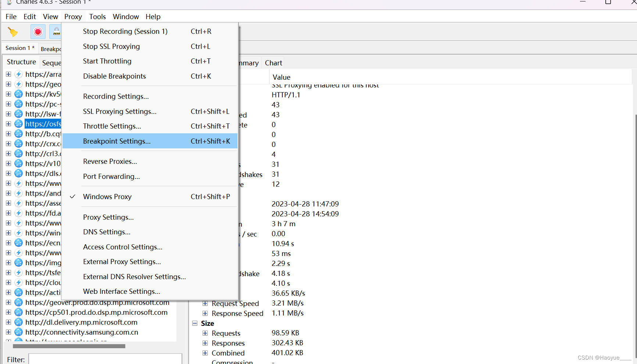This screenshot has height=364, width=637.
Task: Click globe icon beside http://crl3 host
Action: pos(18,154)
